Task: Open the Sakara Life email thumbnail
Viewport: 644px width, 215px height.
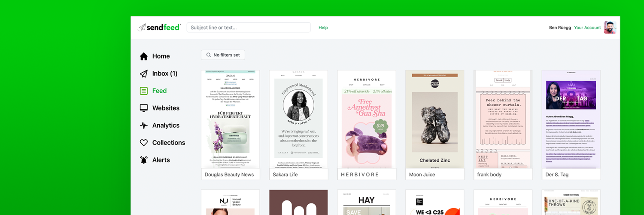Action: [299, 119]
